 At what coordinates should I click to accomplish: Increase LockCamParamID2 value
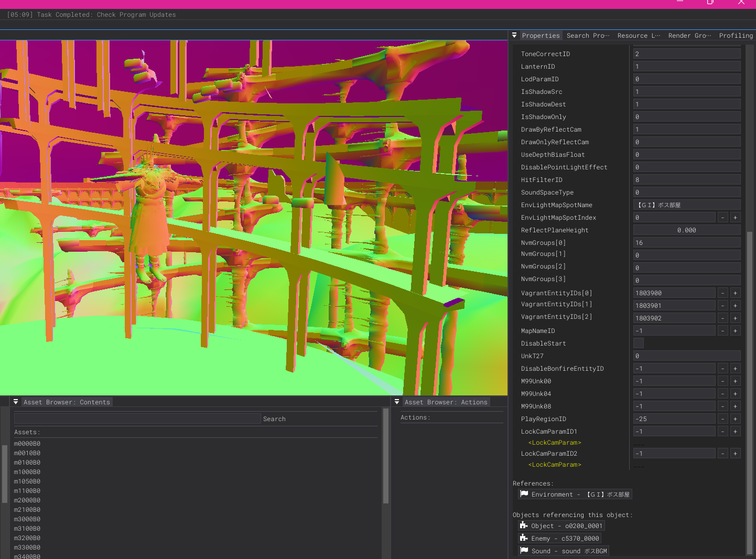736,453
